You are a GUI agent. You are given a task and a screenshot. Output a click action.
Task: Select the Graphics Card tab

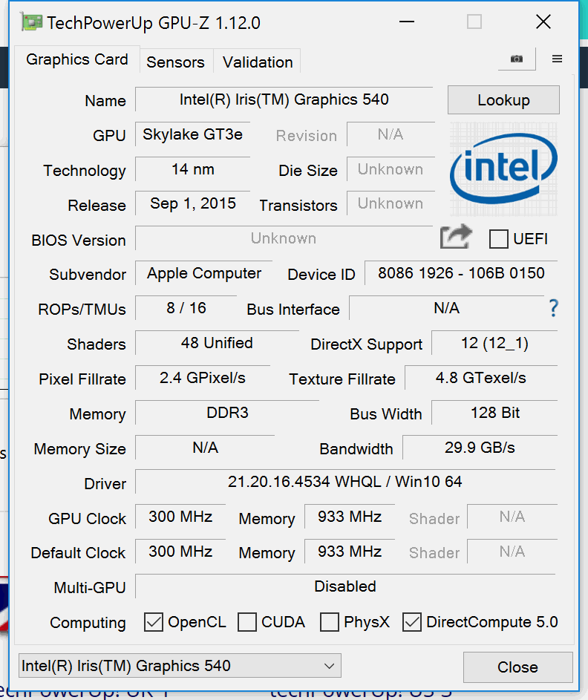(x=76, y=59)
